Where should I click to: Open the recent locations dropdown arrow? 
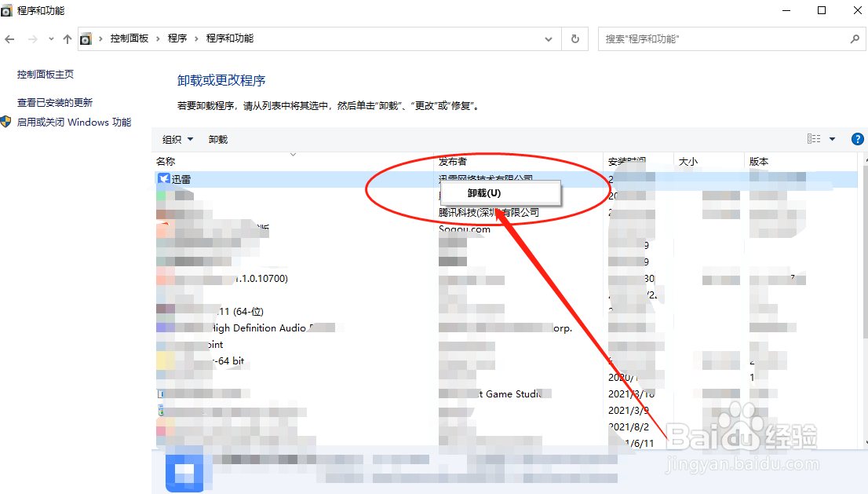[51, 38]
